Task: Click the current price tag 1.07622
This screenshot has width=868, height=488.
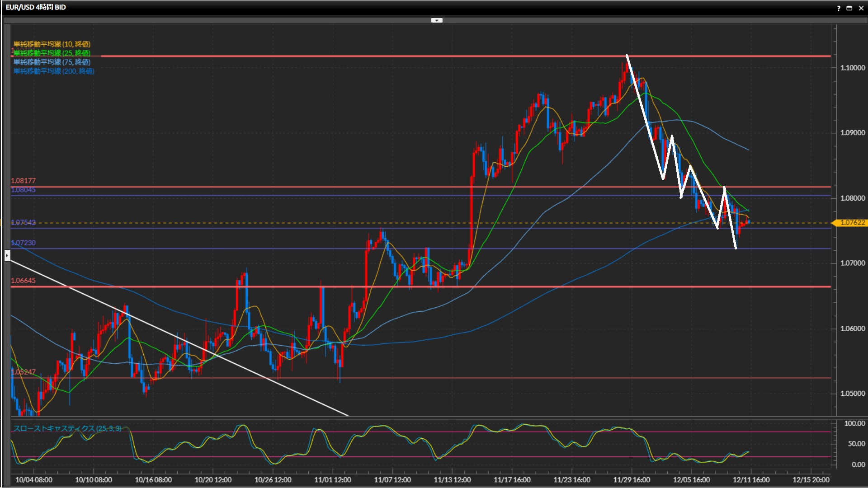Action: click(x=852, y=223)
